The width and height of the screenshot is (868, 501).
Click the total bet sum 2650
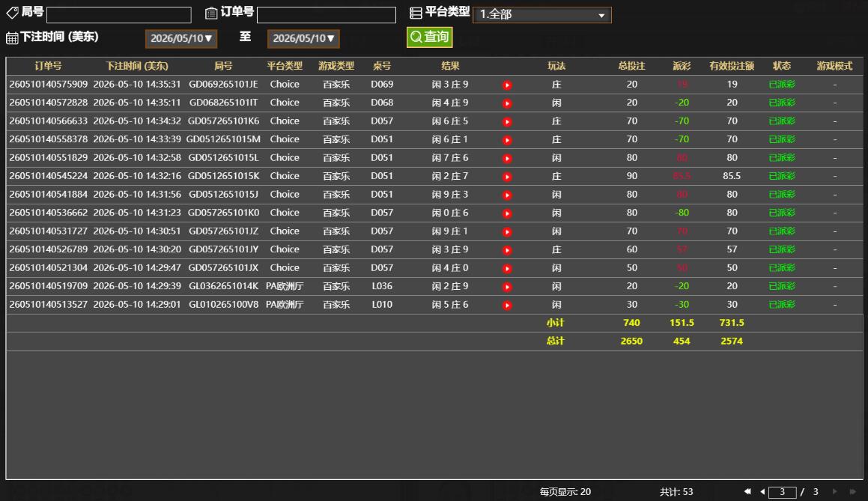point(631,341)
